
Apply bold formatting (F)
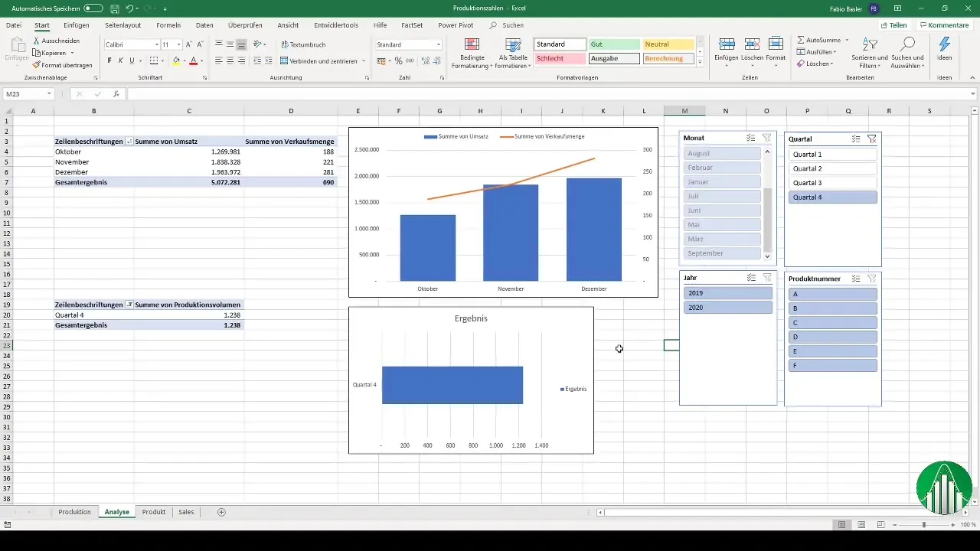pyautogui.click(x=109, y=60)
